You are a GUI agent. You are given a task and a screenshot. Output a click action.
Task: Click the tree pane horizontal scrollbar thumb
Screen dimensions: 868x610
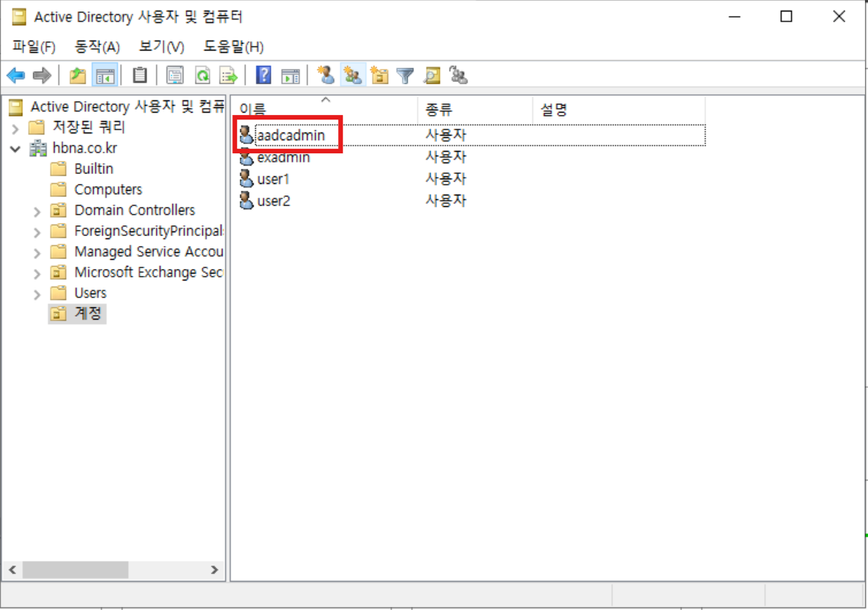[x=75, y=569]
